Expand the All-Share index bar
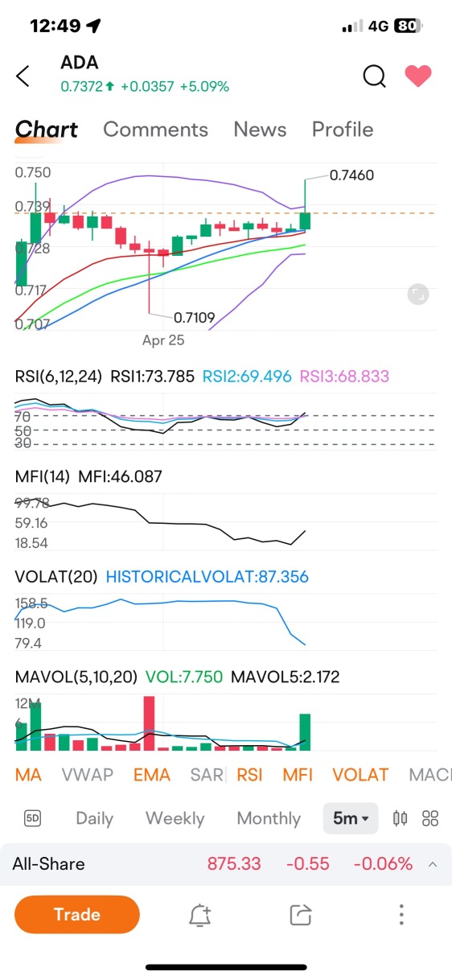 pyautogui.click(x=226, y=864)
